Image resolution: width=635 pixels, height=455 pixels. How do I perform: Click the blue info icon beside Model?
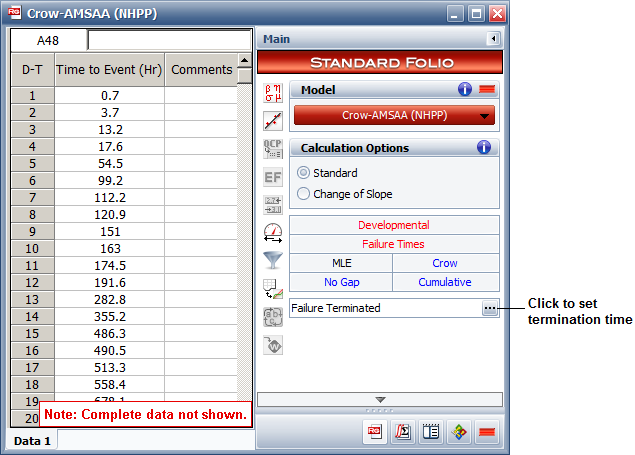(465, 90)
